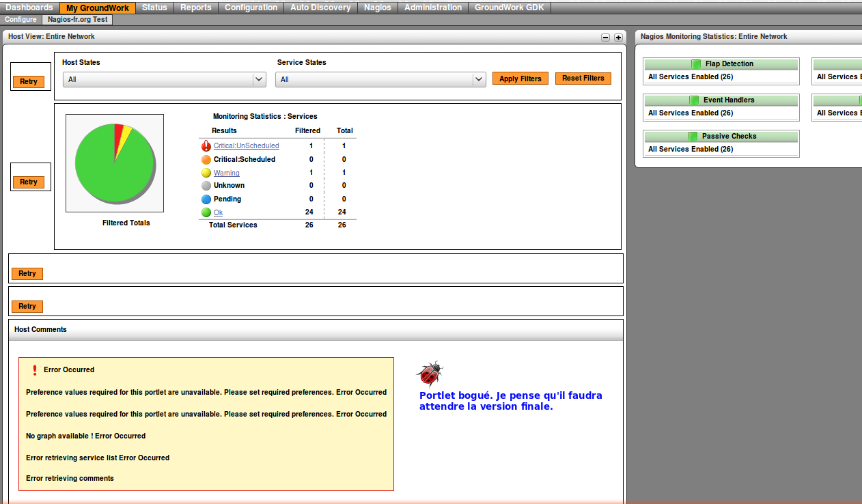Open the Auto Discovery menu tab
862x504 pixels.
coord(320,8)
